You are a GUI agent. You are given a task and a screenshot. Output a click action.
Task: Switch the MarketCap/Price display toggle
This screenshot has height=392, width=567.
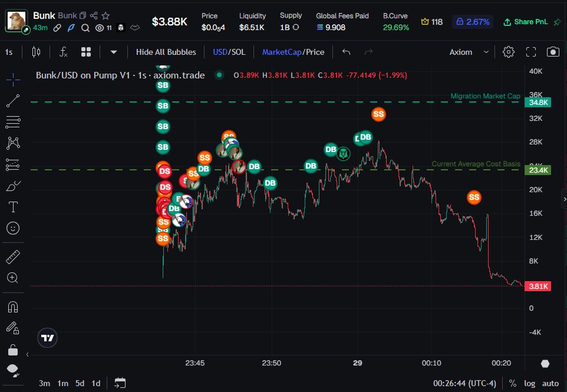click(294, 52)
